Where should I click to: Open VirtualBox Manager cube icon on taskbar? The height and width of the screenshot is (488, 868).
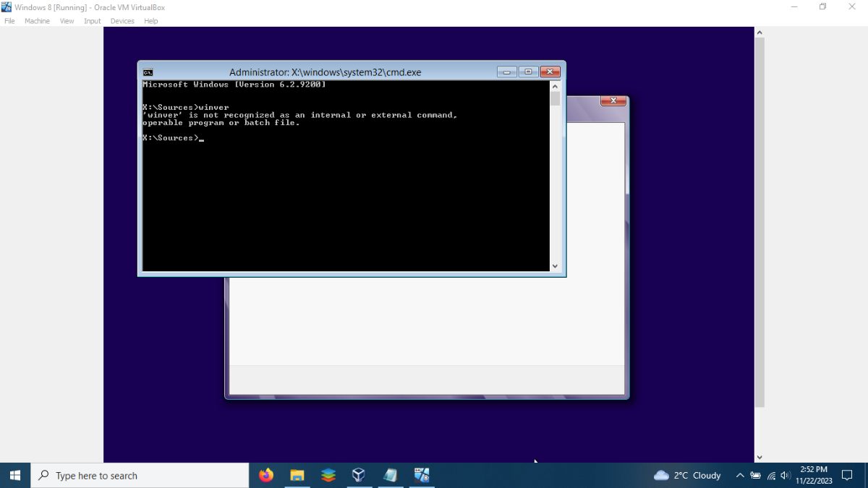(359, 475)
